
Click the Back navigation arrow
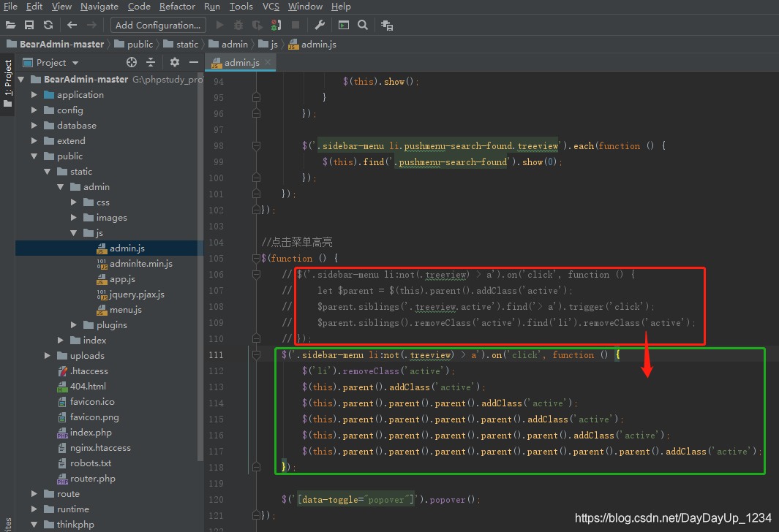click(72, 25)
